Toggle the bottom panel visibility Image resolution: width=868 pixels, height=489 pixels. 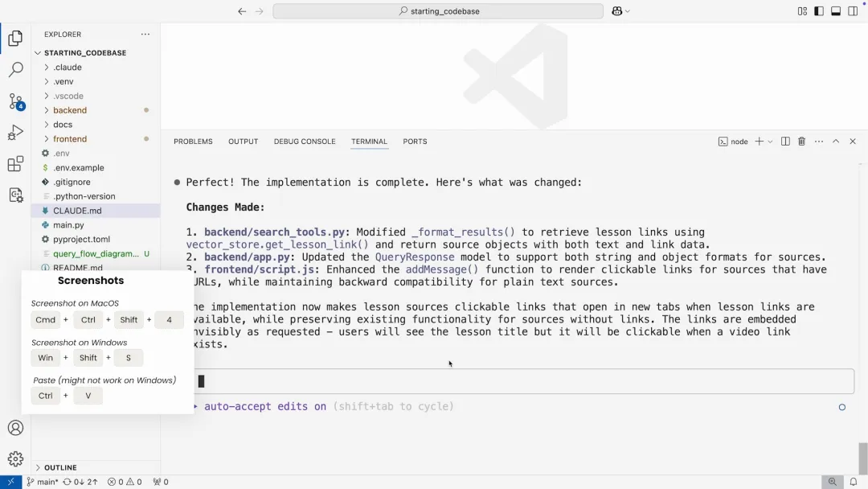click(836, 11)
